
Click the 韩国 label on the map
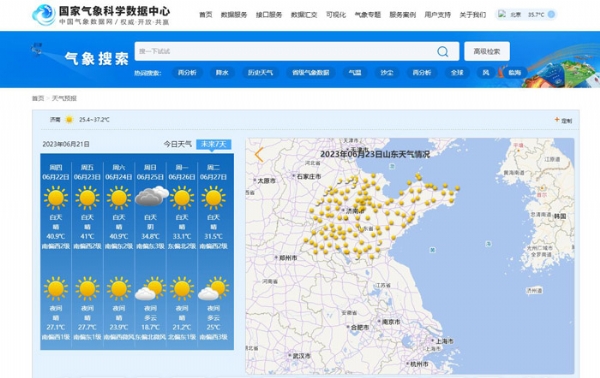[560, 216]
